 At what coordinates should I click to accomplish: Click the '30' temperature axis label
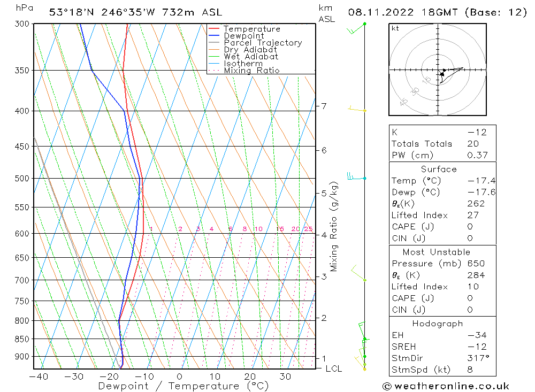click(285, 376)
